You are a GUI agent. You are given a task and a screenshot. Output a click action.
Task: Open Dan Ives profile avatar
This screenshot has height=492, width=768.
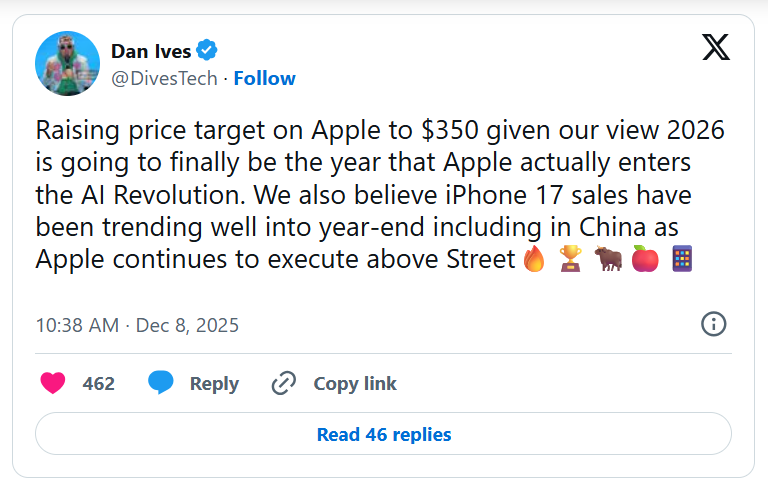click(x=68, y=63)
